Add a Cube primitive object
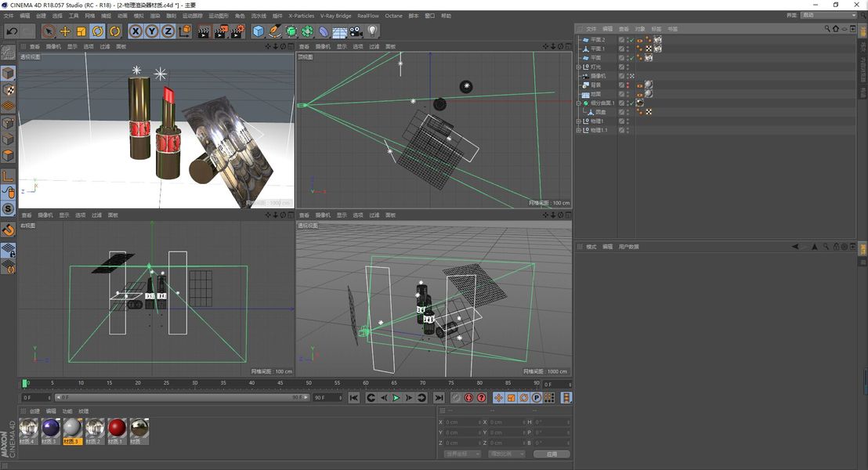This screenshot has width=868, height=470. click(259, 31)
